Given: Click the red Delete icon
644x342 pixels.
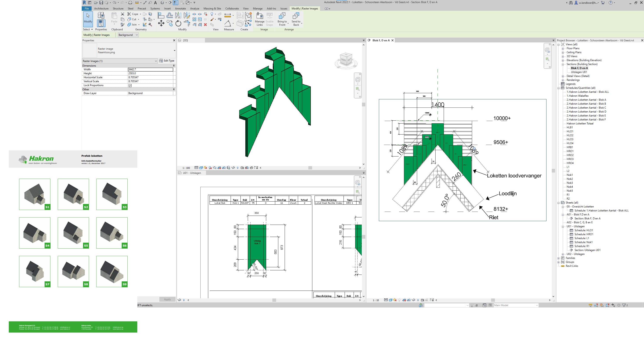Looking at the screenshot, I should 205,25.
